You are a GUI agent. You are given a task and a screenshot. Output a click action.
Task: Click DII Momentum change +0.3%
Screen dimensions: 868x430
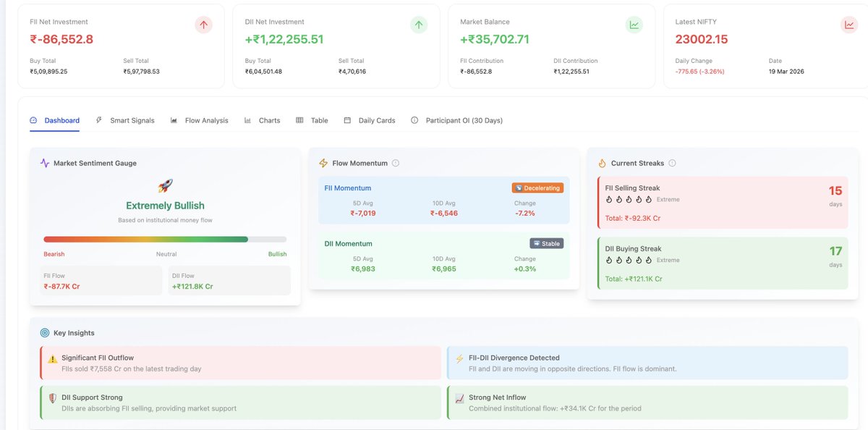pyautogui.click(x=525, y=269)
